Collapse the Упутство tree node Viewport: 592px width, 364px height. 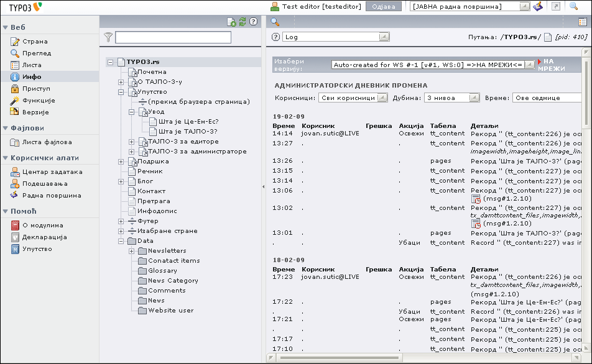pyautogui.click(x=121, y=92)
